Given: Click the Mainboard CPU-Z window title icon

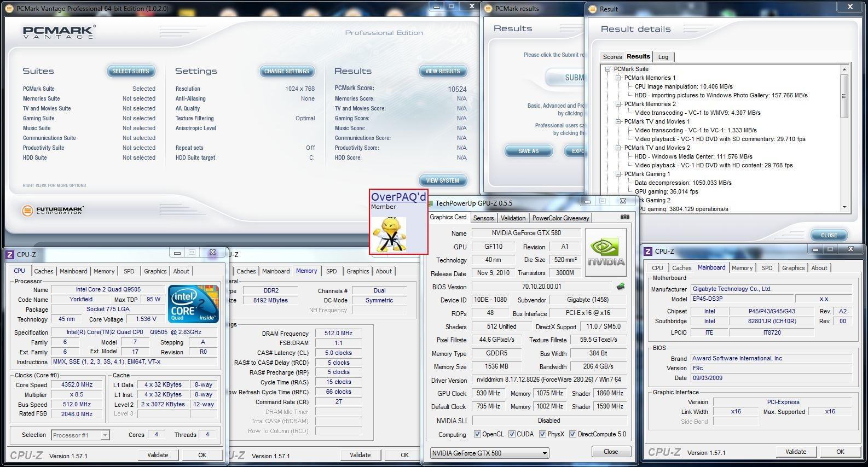Looking at the screenshot, I should tap(648, 251).
